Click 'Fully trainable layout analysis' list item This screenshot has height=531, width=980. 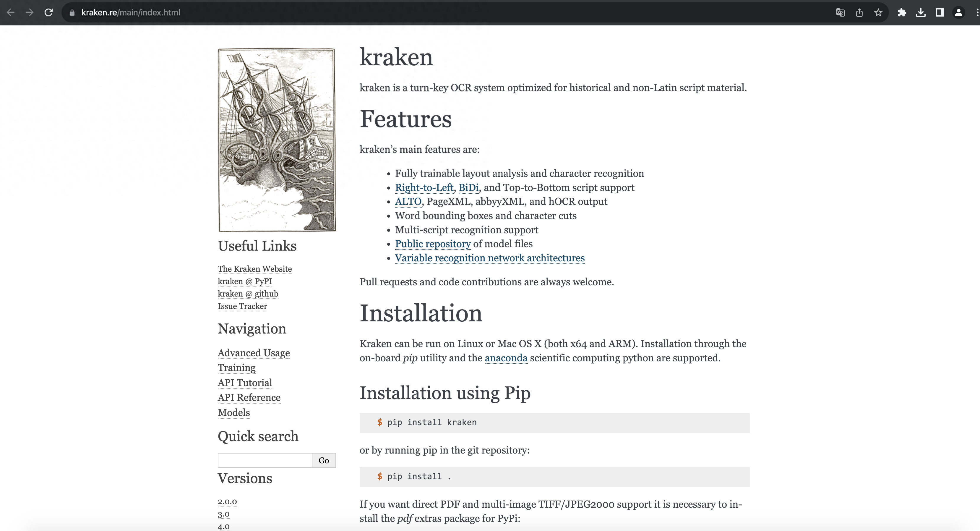(519, 174)
